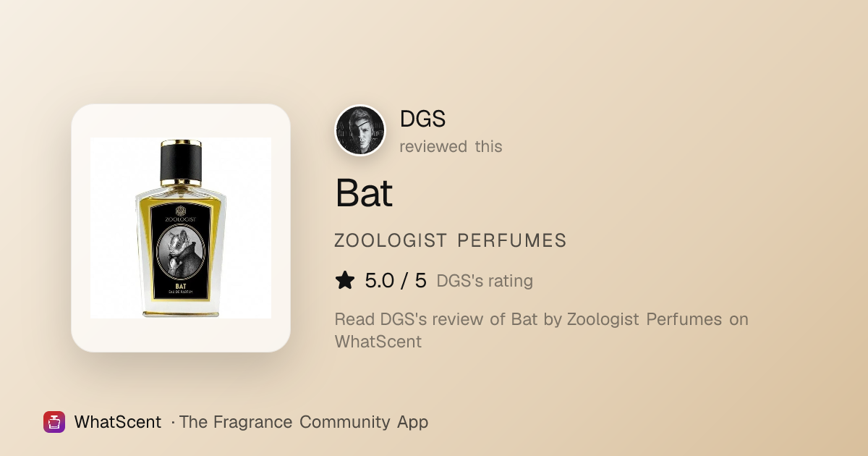868x456 pixels.
Task: Click the WhatScent brand name in the footer
Action: point(118,422)
